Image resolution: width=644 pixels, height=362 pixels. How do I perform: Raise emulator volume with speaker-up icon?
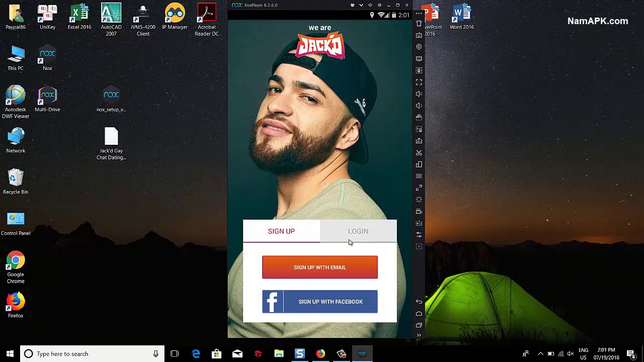419,94
